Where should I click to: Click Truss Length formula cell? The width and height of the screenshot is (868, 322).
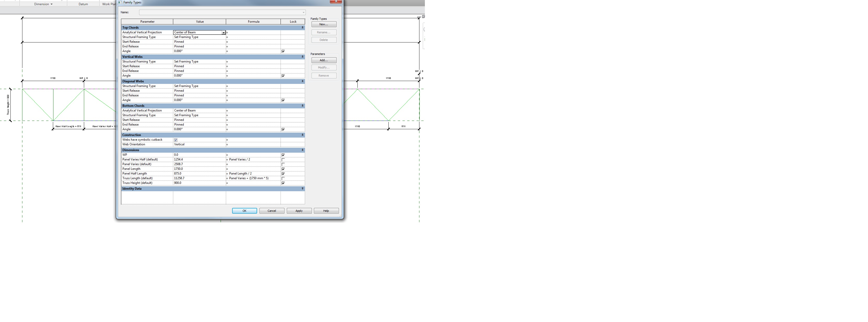tap(253, 178)
